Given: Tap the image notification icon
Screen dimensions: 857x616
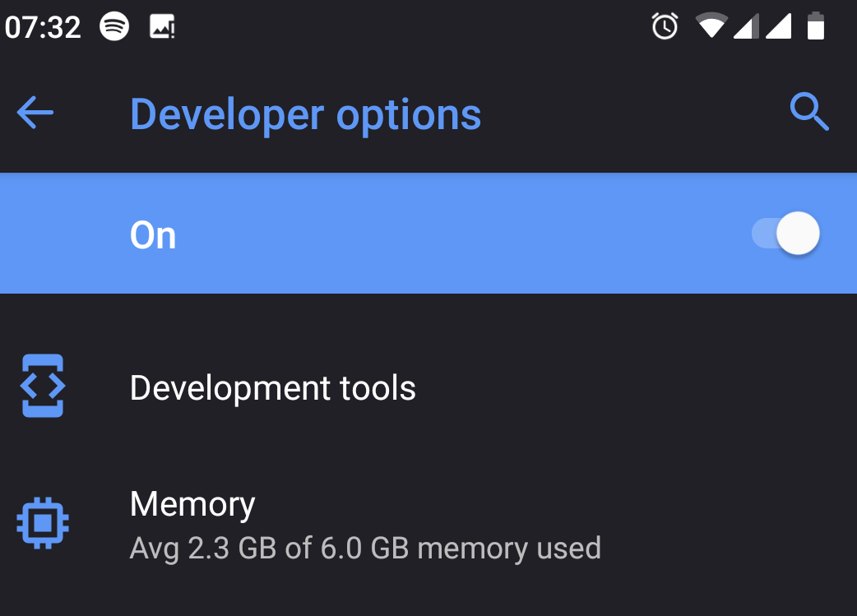Looking at the screenshot, I should pos(162,27).
